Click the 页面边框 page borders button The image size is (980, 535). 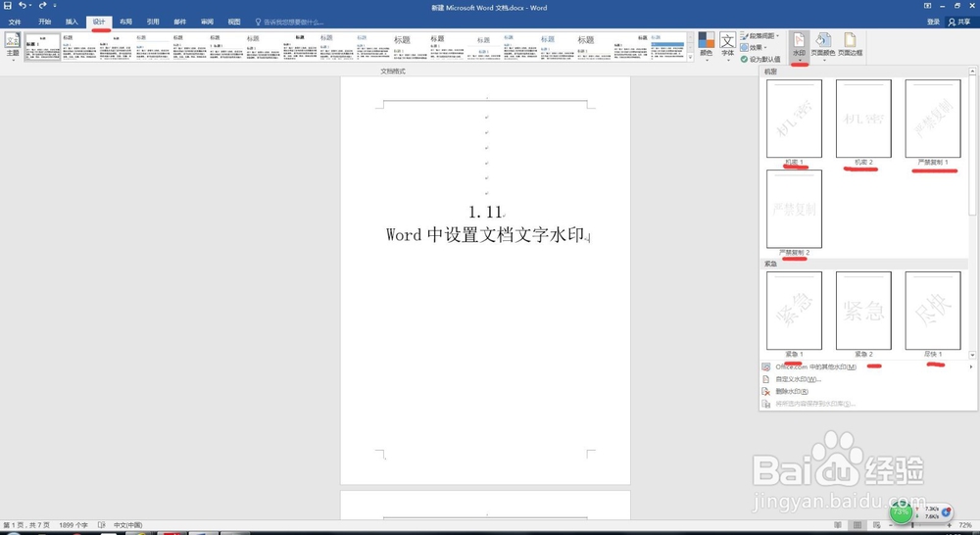(x=850, y=45)
